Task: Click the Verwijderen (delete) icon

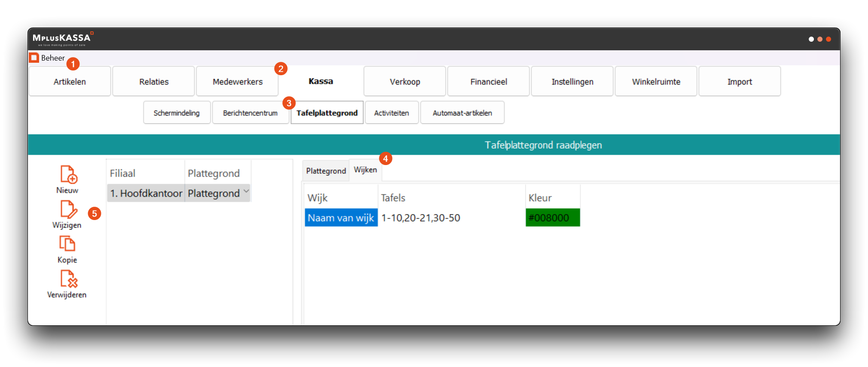Action: point(68,279)
